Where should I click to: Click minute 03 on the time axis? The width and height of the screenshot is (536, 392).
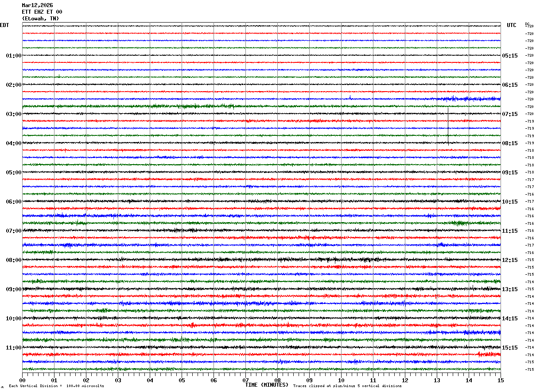[x=118, y=380]
